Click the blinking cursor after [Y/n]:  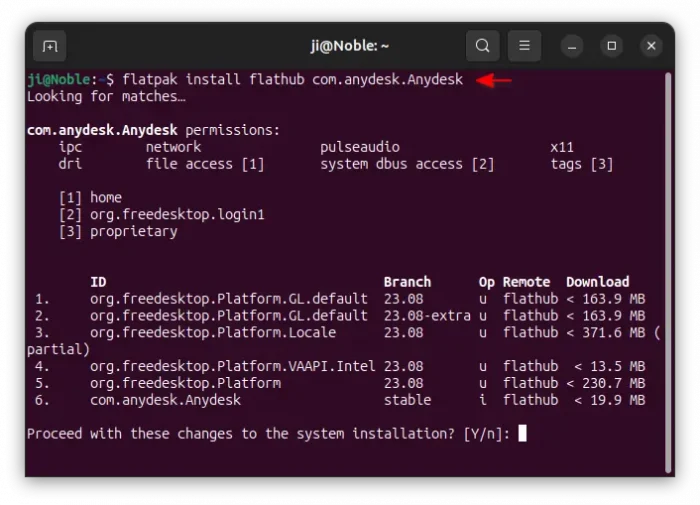522,434
